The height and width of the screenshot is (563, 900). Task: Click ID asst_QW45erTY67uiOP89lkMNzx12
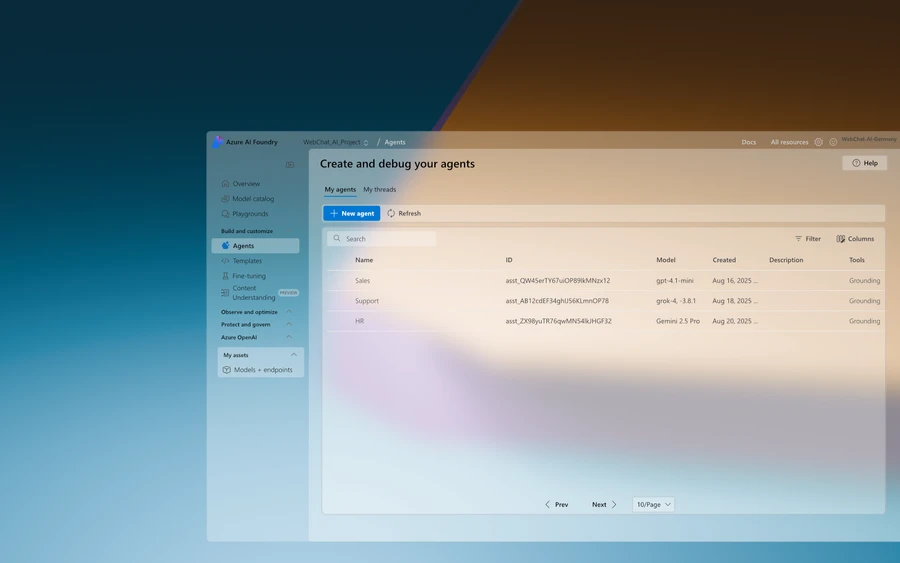[x=557, y=281]
